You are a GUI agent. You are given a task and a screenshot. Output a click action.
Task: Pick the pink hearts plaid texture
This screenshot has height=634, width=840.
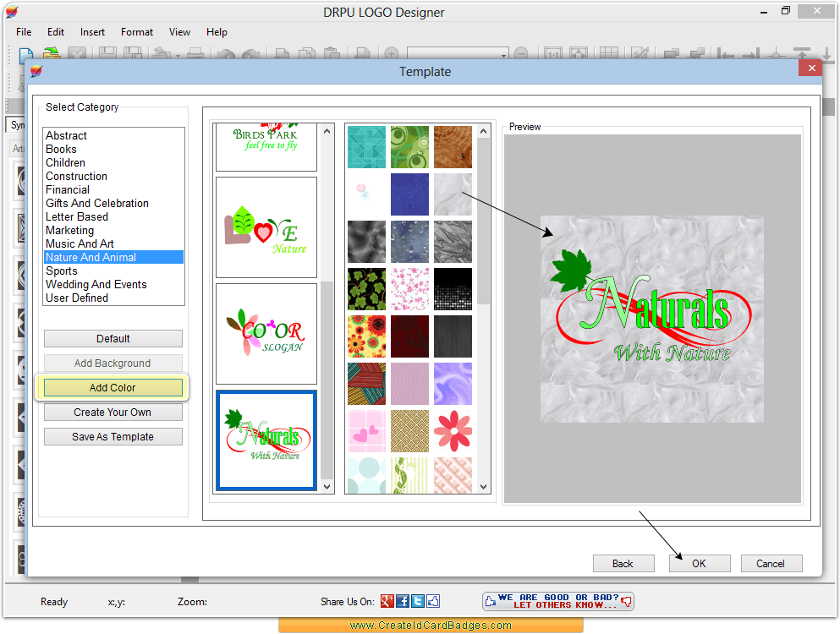[366, 431]
